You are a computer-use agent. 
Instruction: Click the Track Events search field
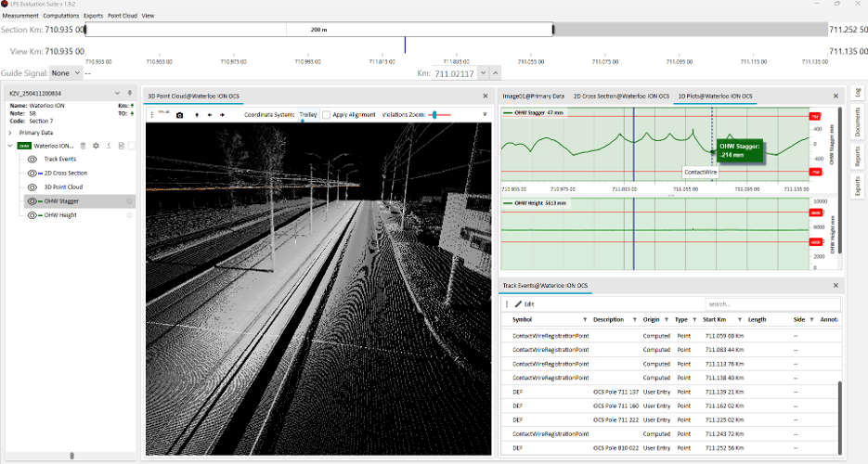[771, 304]
